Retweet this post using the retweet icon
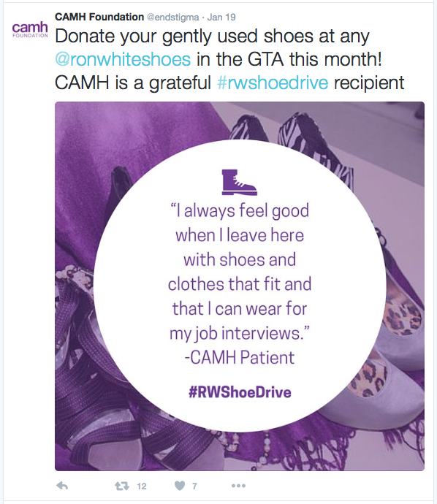 (122, 486)
